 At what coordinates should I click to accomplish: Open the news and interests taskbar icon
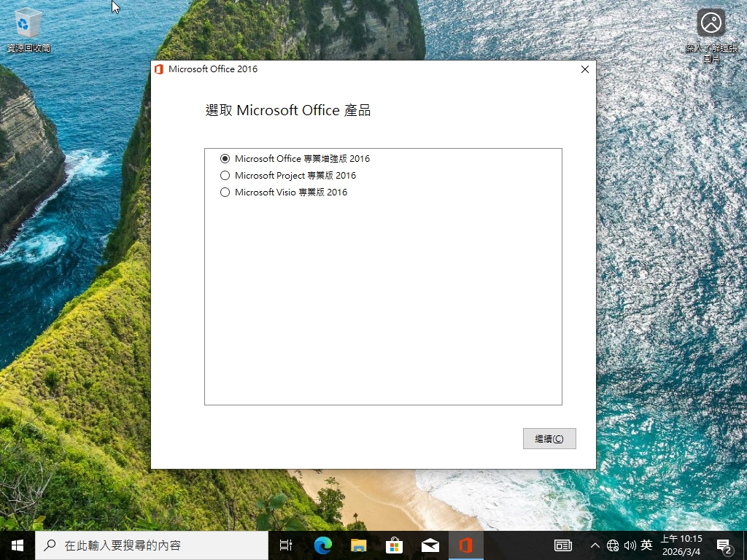[563, 545]
